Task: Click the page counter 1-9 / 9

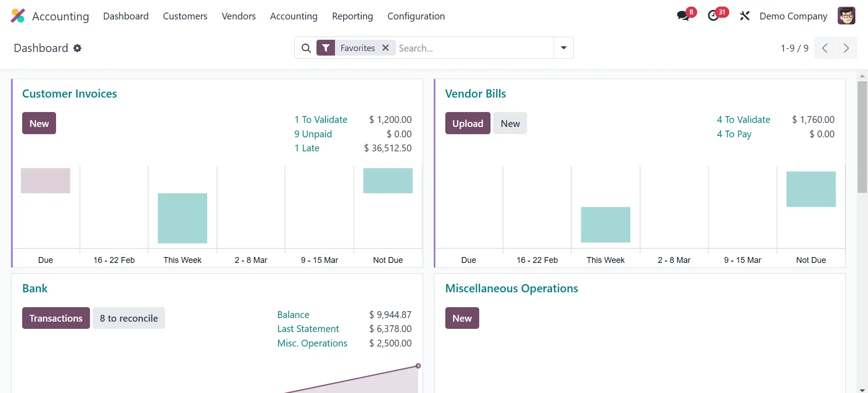Action: [794, 48]
